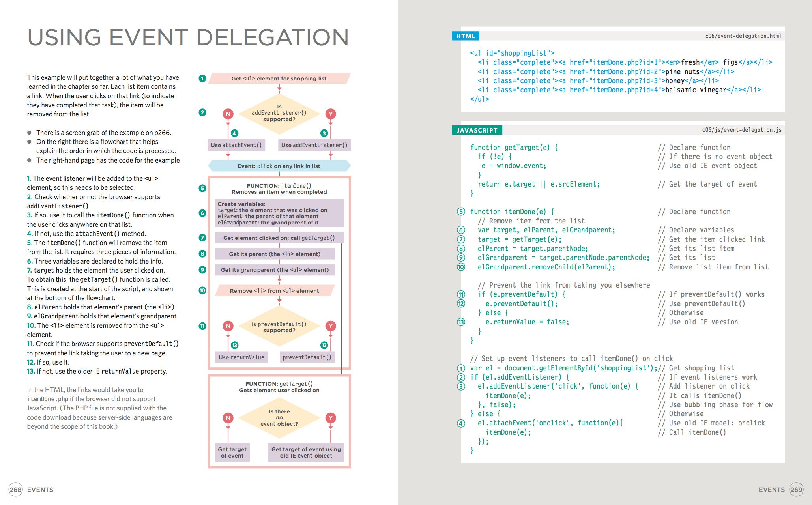Screen dimensions: 812x505
Task: Click the "elGrandparent.removeChild(elParent);" code line
Action: point(546,267)
